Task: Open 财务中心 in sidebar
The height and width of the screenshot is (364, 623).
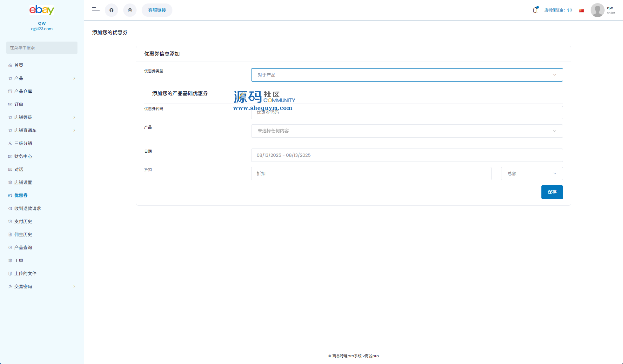Action: tap(23, 156)
